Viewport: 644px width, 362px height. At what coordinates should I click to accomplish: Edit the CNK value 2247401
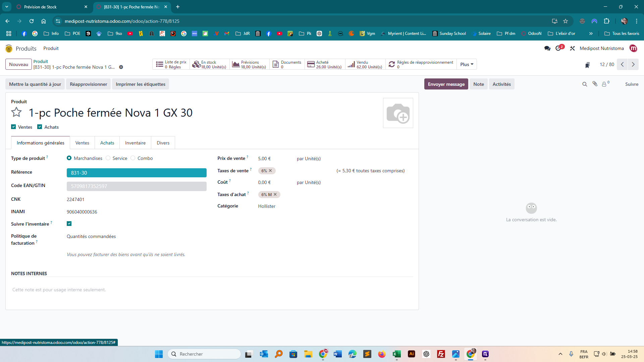click(75, 199)
